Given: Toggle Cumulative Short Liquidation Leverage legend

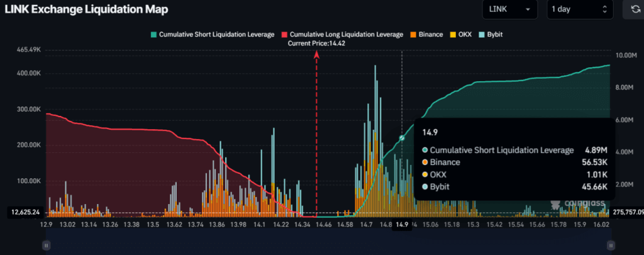Looking at the screenshot, I should 213,35.
